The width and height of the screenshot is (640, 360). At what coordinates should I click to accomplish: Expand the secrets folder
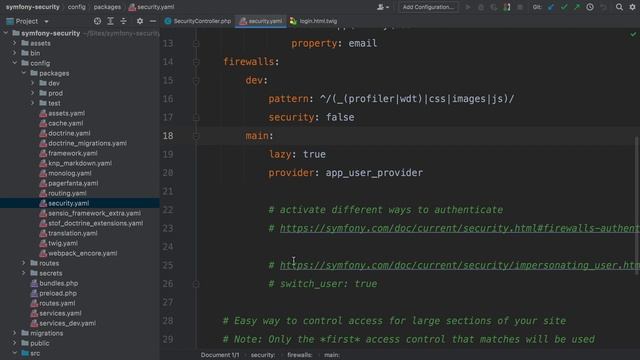(24, 273)
